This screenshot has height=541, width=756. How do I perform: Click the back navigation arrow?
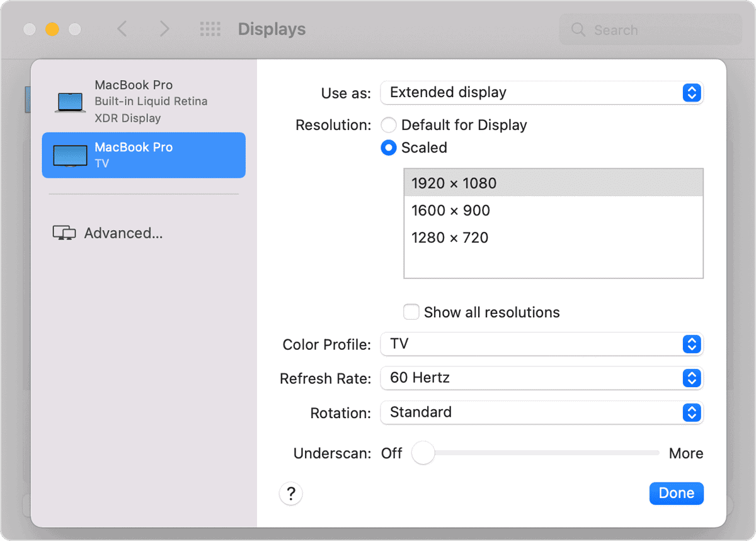pyautogui.click(x=122, y=28)
